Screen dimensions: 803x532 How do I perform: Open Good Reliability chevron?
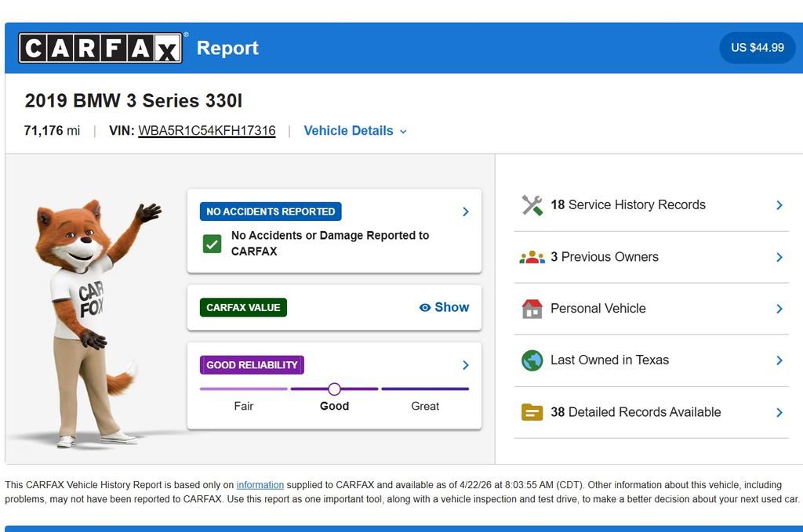[x=466, y=365]
